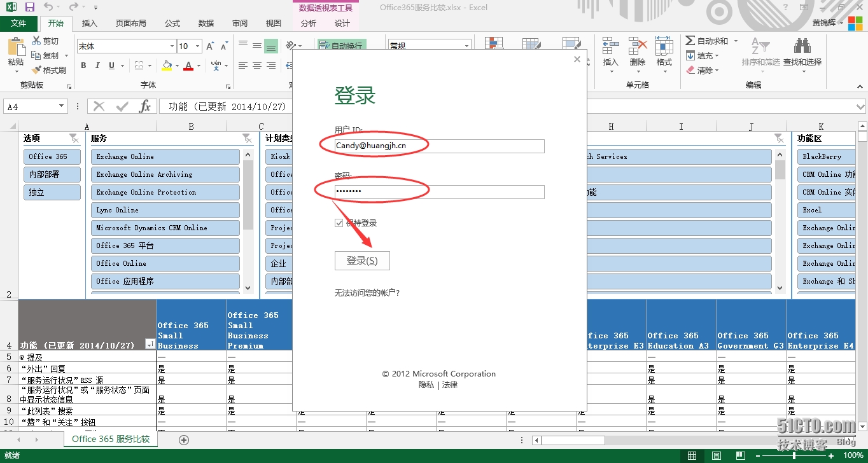Image resolution: width=868 pixels, height=463 pixels.
Task: Expand the font name dropdown showing 宋体
Action: click(172, 46)
